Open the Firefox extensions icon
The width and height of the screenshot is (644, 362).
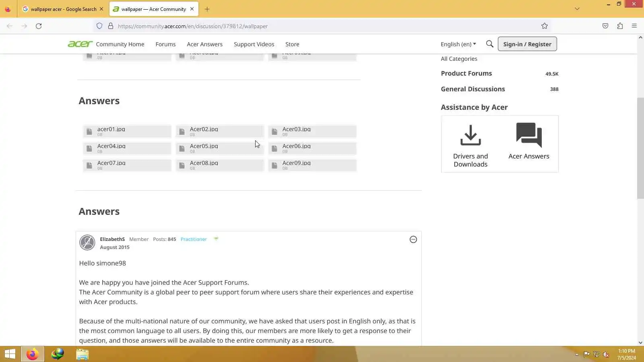tap(620, 26)
